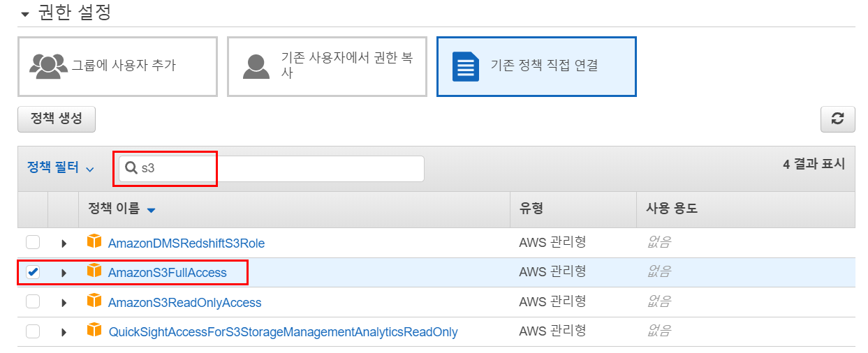The width and height of the screenshot is (868, 353).
Task: Check the QuickSightAccessForS3StorageManagementAnalyticsReadOnly checkbox
Action: coord(33,331)
